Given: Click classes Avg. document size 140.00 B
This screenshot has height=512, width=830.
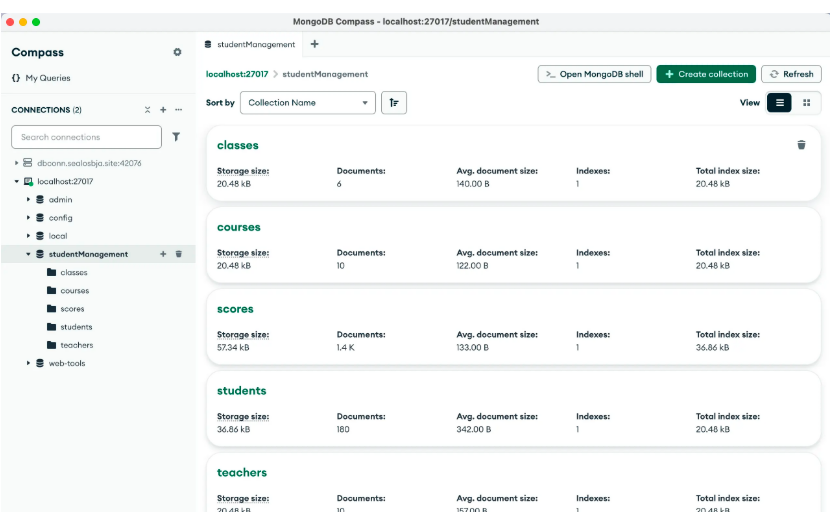Looking at the screenshot, I should click(473, 184).
